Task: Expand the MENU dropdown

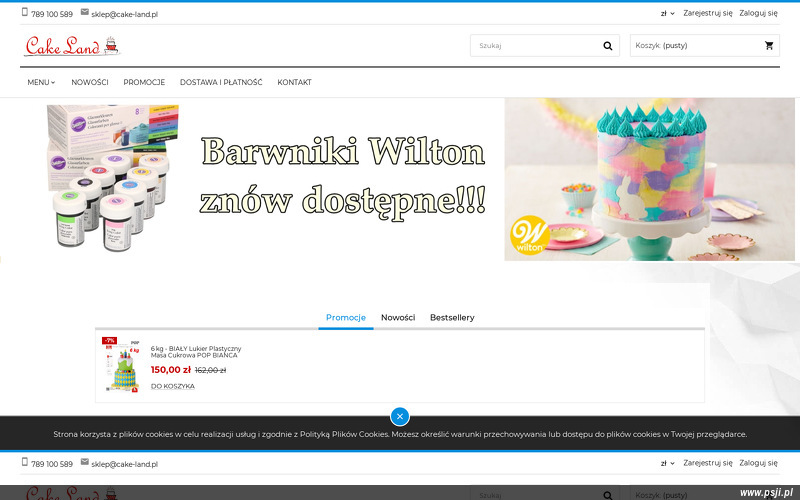Action: coord(41,82)
